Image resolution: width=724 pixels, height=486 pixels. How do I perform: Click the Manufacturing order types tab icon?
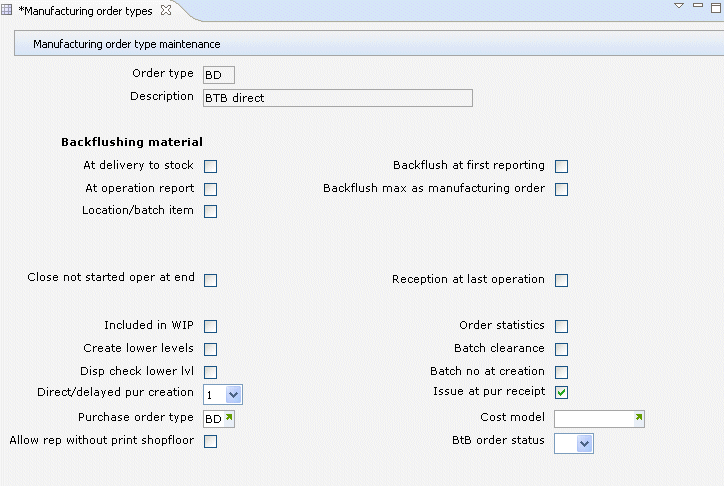9,10
